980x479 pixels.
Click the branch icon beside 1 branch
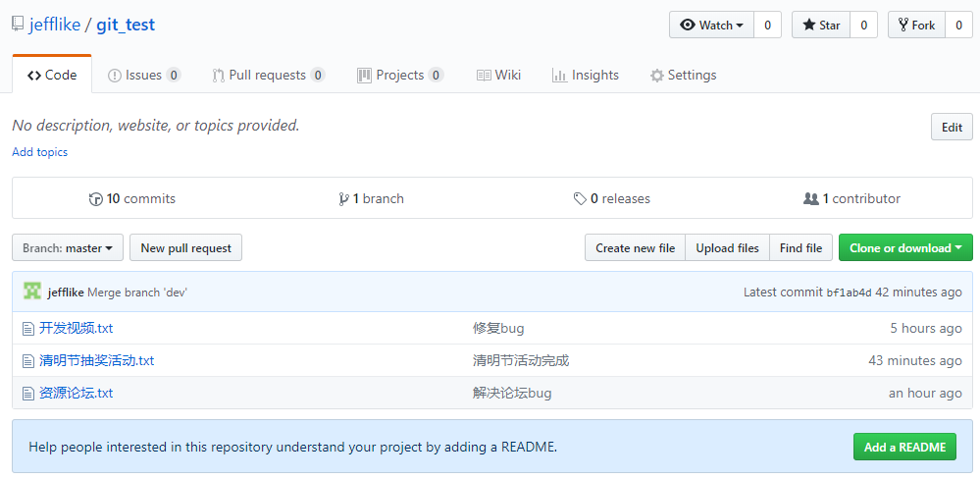tap(343, 199)
